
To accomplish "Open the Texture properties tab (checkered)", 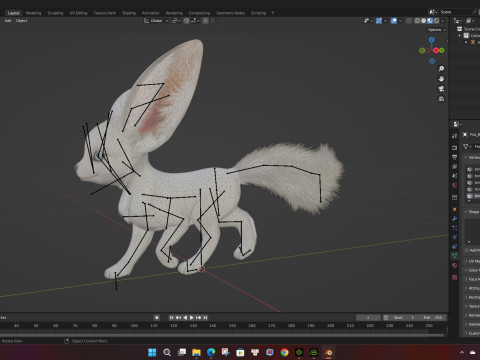I will point(455,277).
